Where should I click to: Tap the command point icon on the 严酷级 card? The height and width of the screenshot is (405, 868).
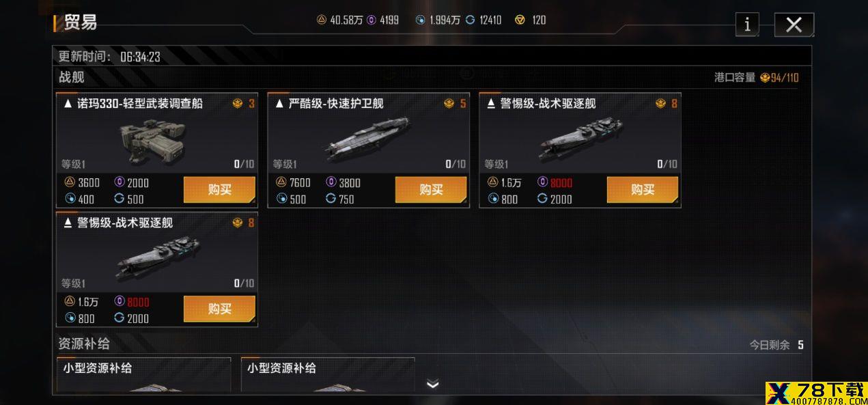tap(449, 104)
